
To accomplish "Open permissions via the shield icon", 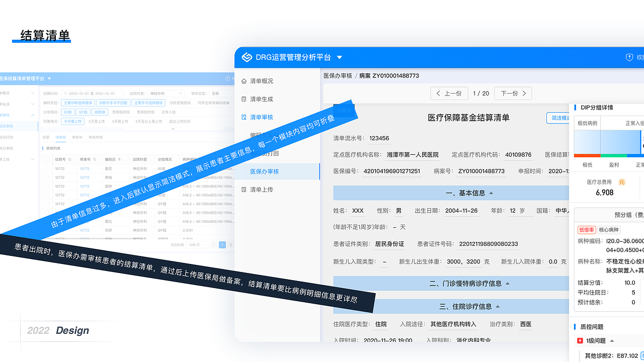I will pos(630,57).
